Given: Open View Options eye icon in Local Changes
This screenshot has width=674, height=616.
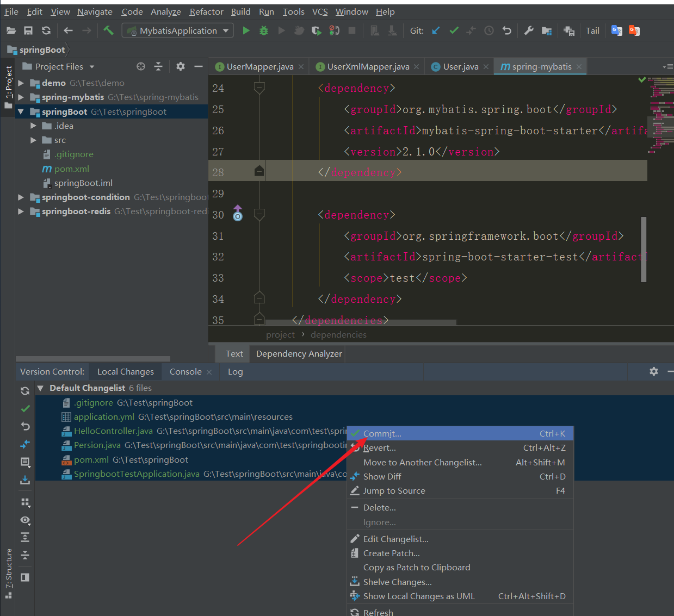Looking at the screenshot, I should coord(25,520).
